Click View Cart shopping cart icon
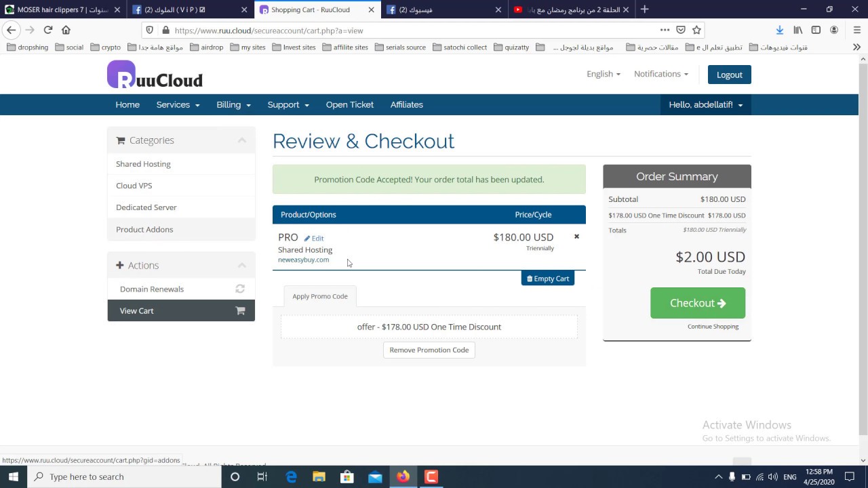Viewport: 868px width, 488px height. (240, 310)
